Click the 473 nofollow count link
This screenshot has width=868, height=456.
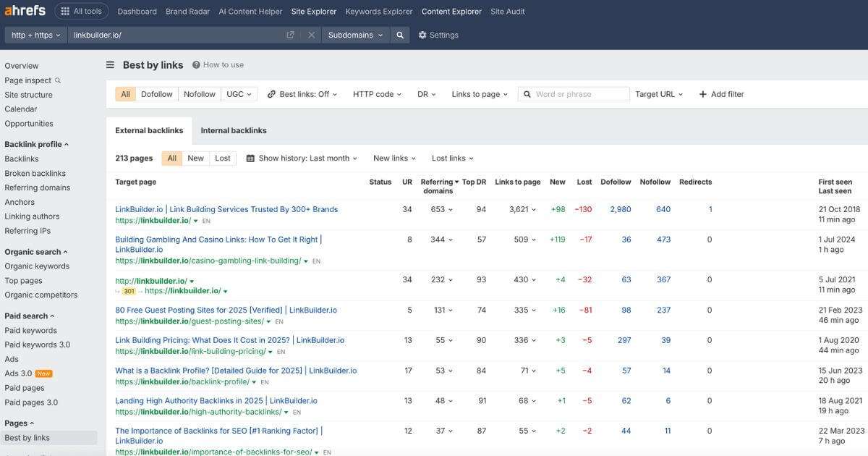tap(663, 240)
